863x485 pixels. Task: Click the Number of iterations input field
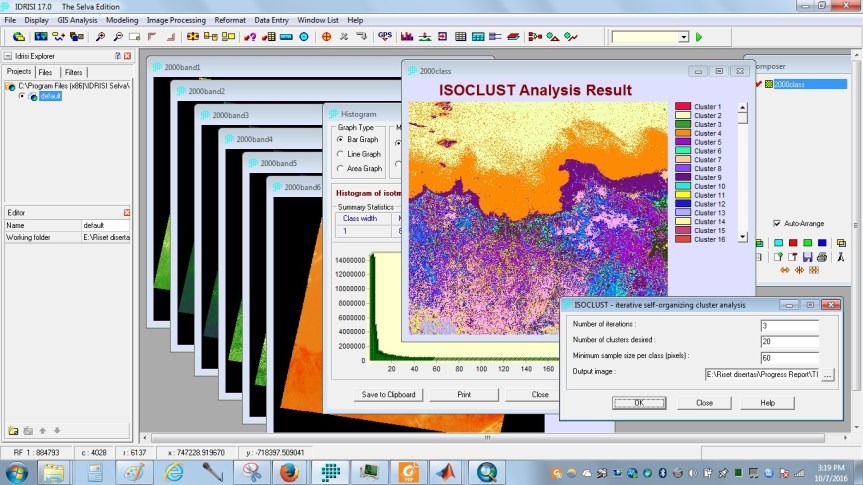[790, 326]
